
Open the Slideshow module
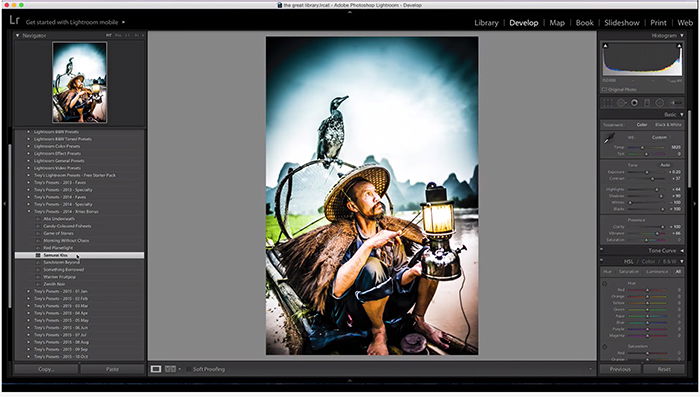point(622,22)
